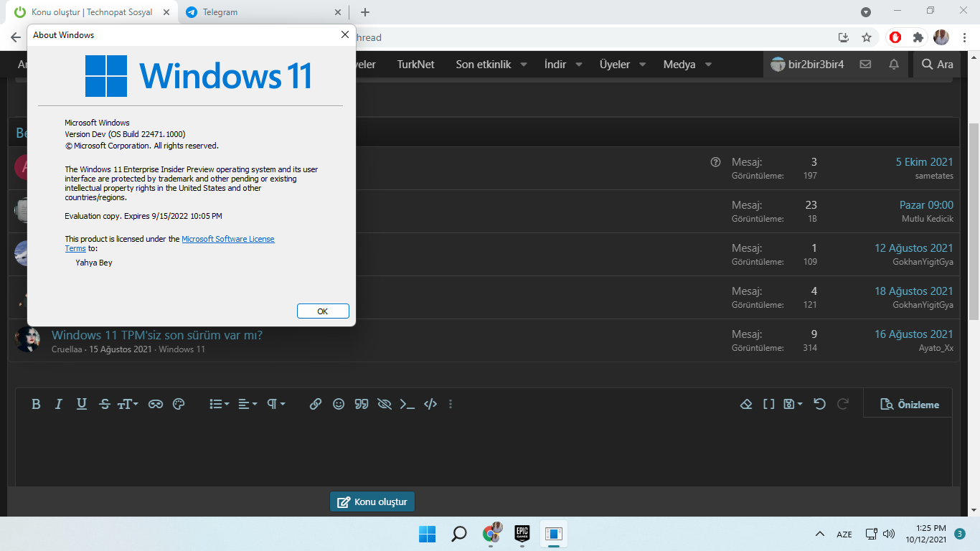This screenshot has height=551, width=980.
Task: Click the eraser to remove formatting
Action: click(746, 404)
